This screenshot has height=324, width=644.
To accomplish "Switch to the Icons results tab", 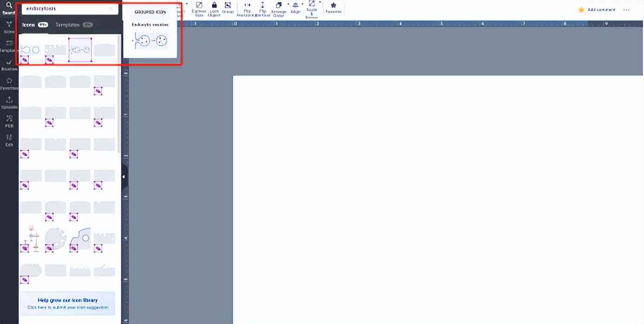I will [x=35, y=25].
